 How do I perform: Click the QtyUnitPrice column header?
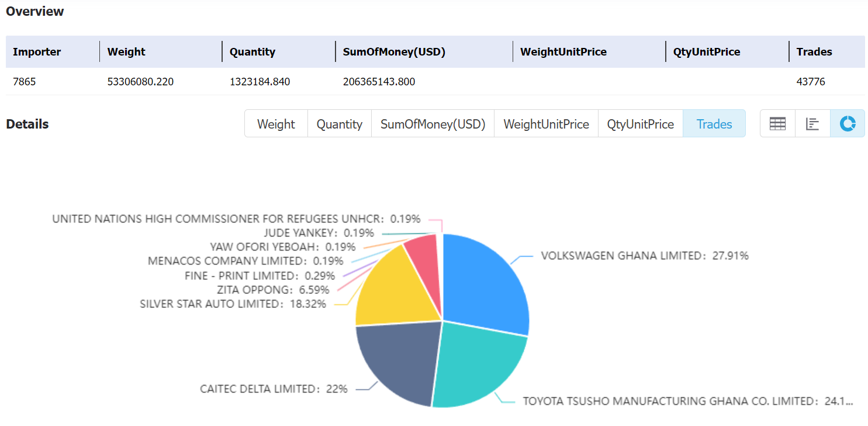pos(707,51)
